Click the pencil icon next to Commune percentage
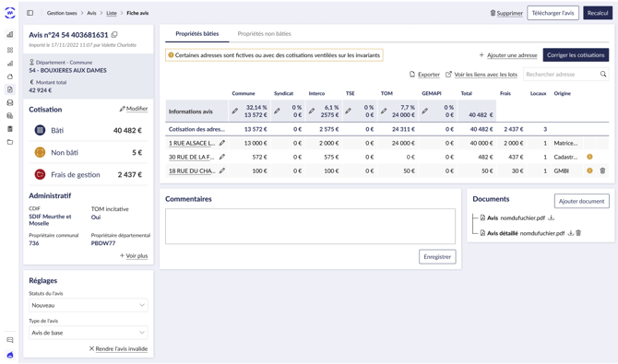 (235, 112)
